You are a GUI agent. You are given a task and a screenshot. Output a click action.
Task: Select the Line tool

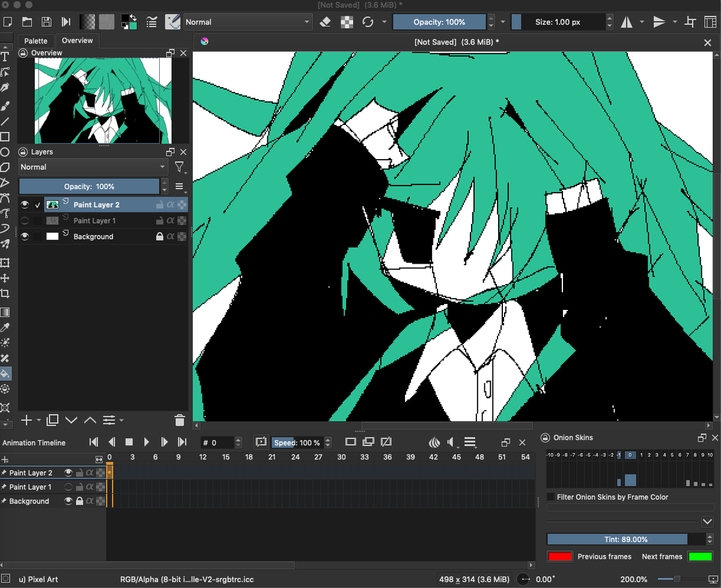(5, 121)
